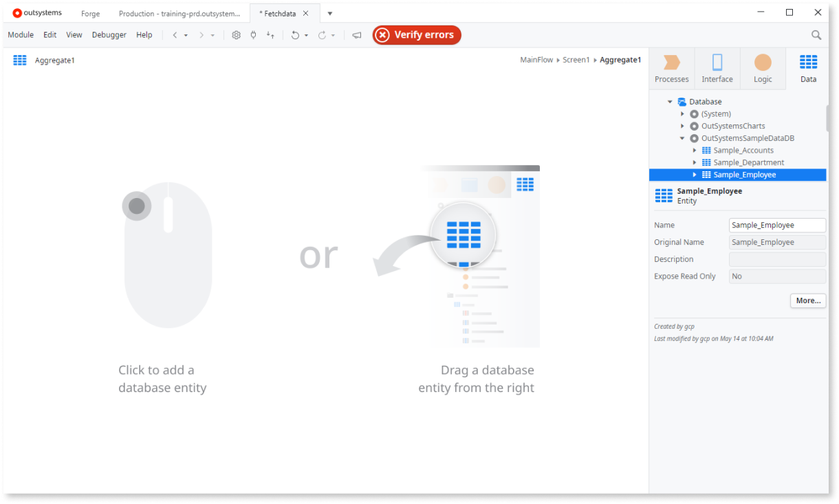
Task: Click the Verify errors button
Action: point(417,34)
